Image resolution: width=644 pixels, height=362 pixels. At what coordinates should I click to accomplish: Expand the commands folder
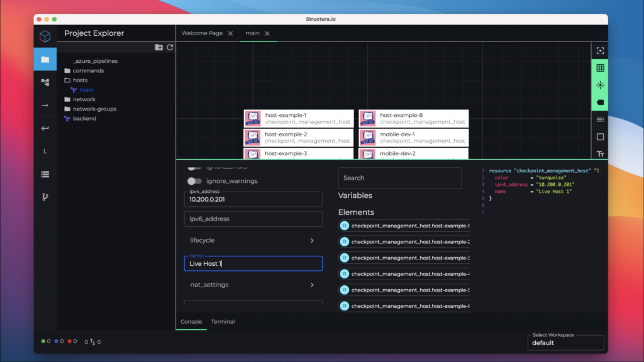pyautogui.click(x=84, y=70)
